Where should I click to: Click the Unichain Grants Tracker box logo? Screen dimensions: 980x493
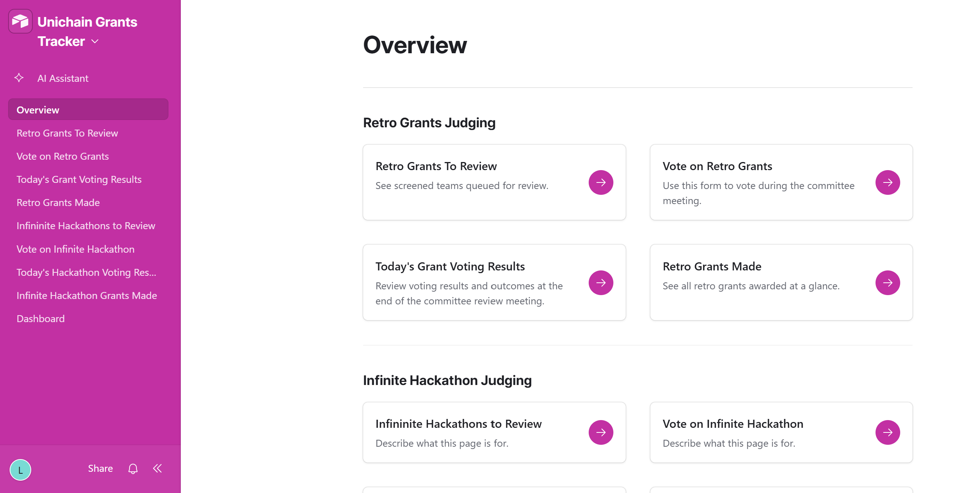click(x=20, y=21)
